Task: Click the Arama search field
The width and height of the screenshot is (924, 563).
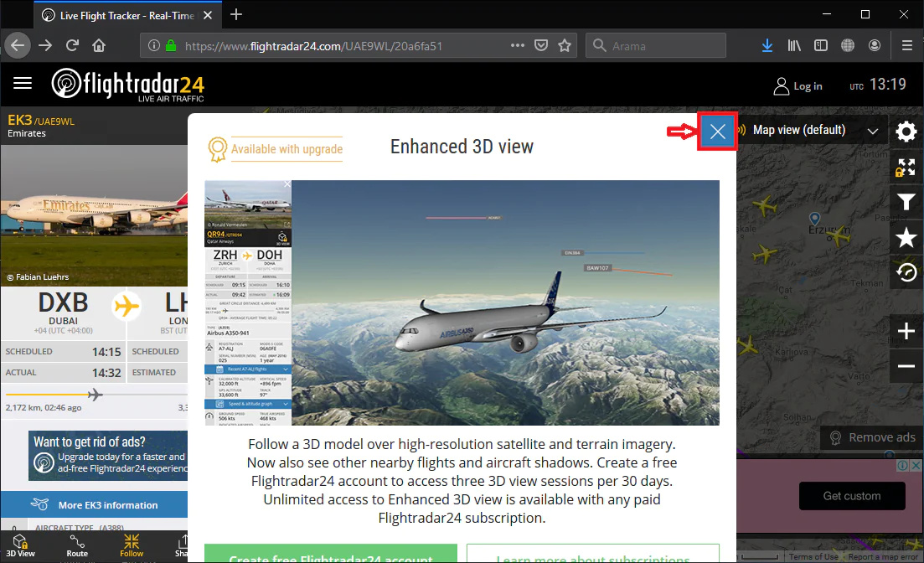Action: (656, 45)
